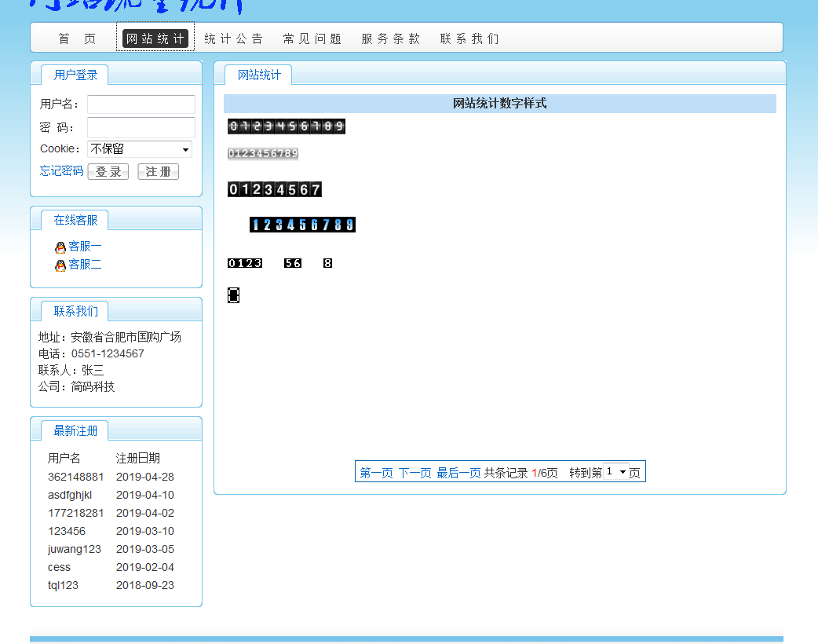This screenshot has height=644, width=818.
Task: Select the first dark LED digit style image
Action: tap(286, 126)
